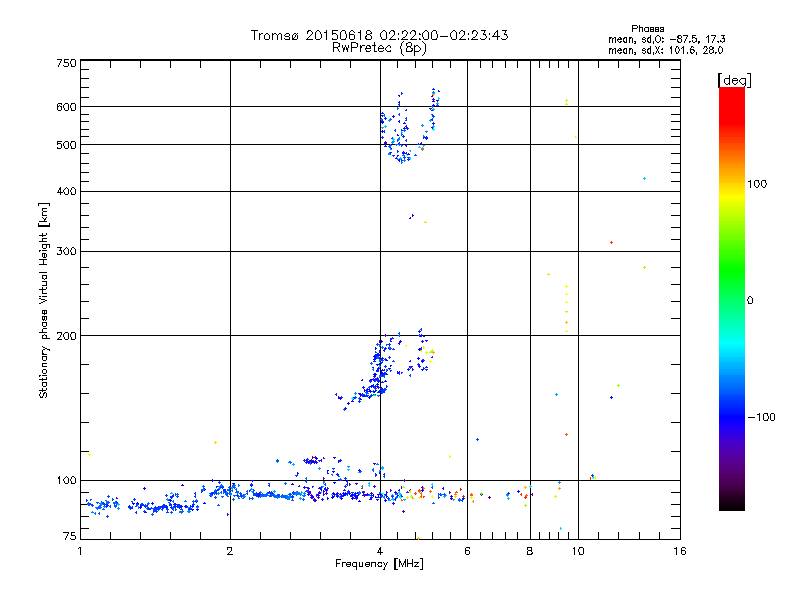
Task: Click the 'Phases' header label
Action: (647, 29)
